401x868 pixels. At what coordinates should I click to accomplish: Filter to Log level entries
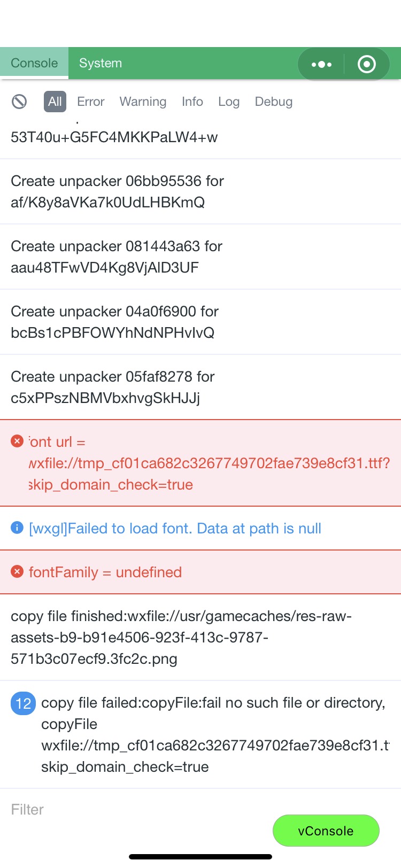[229, 102]
